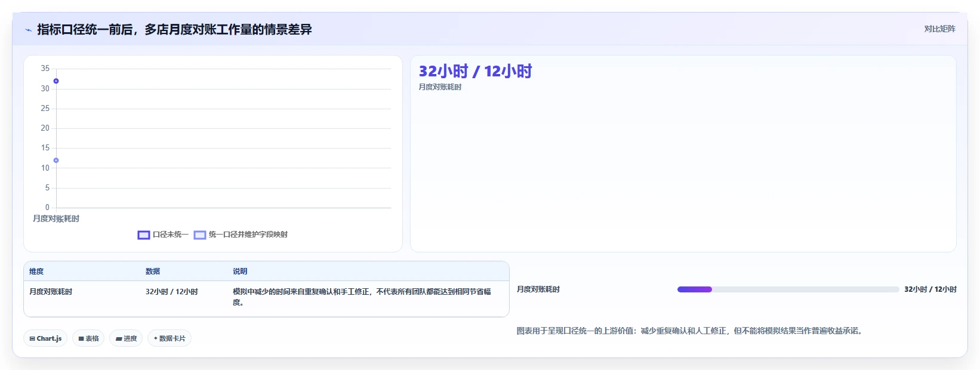This screenshot has width=980, height=370.
Task: Click the footnote starting 图表用于呈现口径统一
Action: [690, 331]
